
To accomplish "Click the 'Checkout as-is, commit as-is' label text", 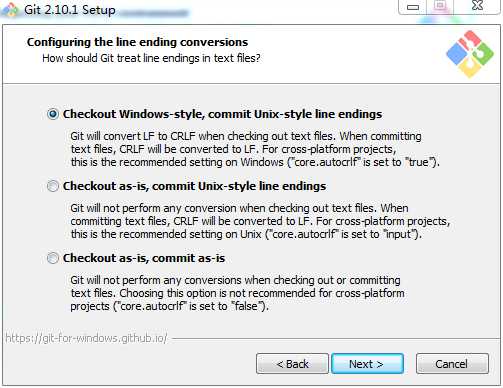I will (144, 258).
